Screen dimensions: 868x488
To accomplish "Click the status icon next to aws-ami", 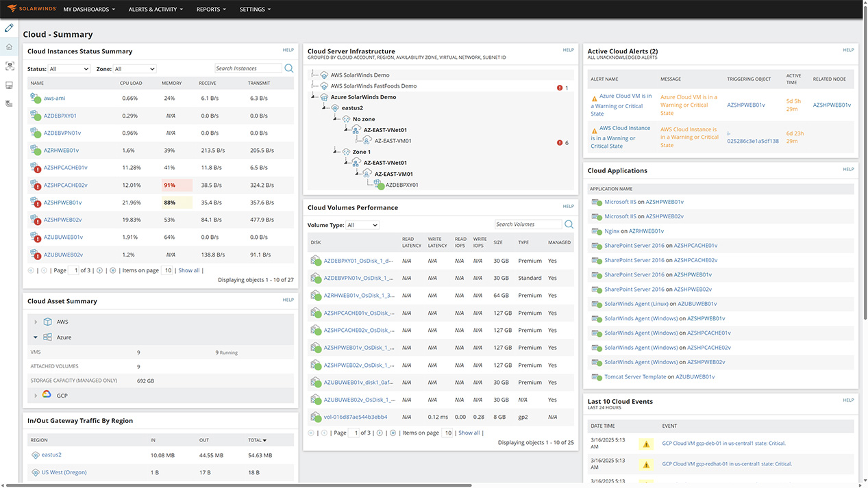I will click(36, 98).
